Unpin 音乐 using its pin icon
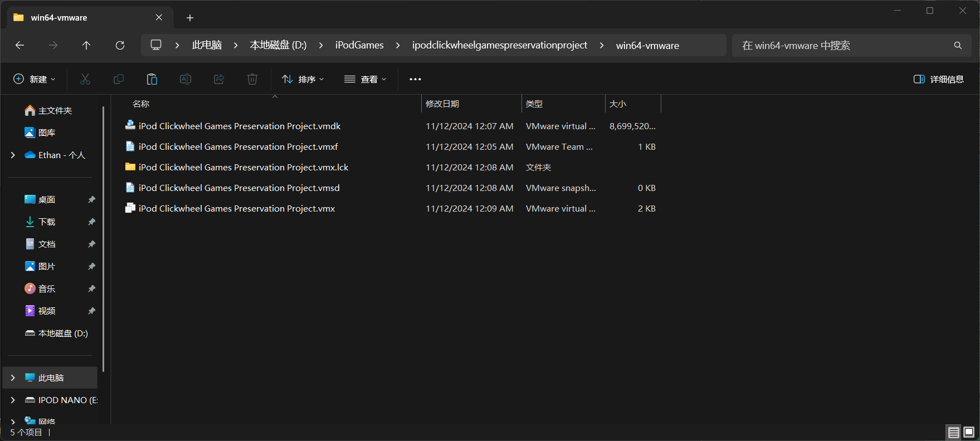Image resolution: width=980 pixels, height=441 pixels. tap(91, 288)
